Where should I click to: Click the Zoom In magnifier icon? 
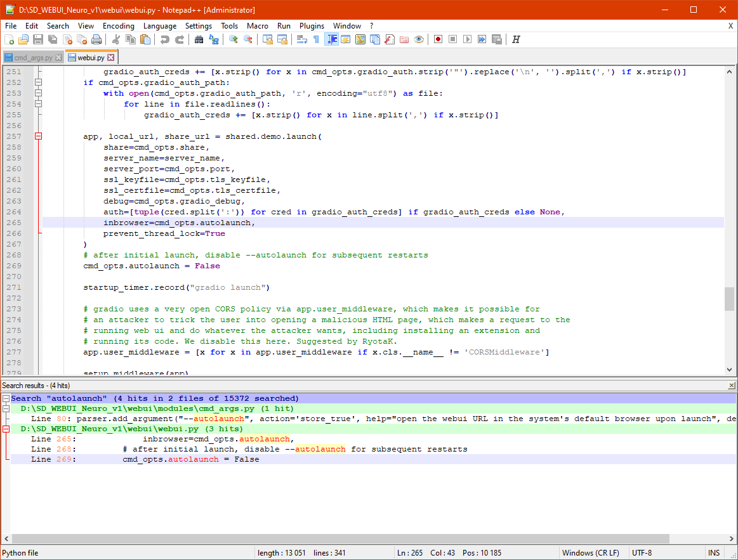234,39
